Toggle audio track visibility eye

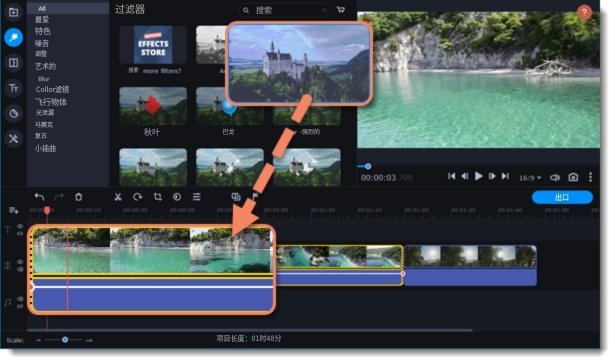(20, 299)
